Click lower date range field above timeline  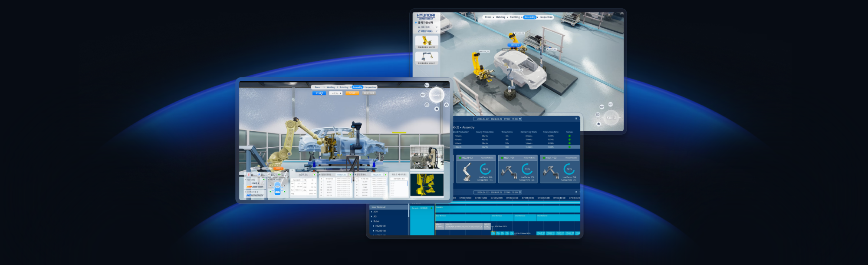click(x=497, y=192)
